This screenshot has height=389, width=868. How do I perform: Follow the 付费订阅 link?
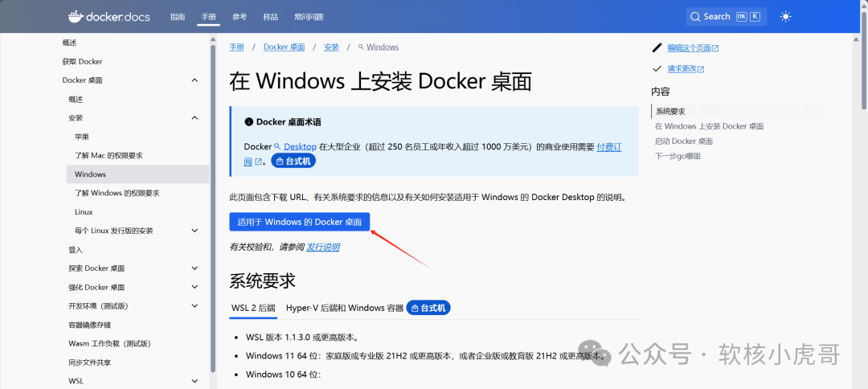click(x=609, y=146)
